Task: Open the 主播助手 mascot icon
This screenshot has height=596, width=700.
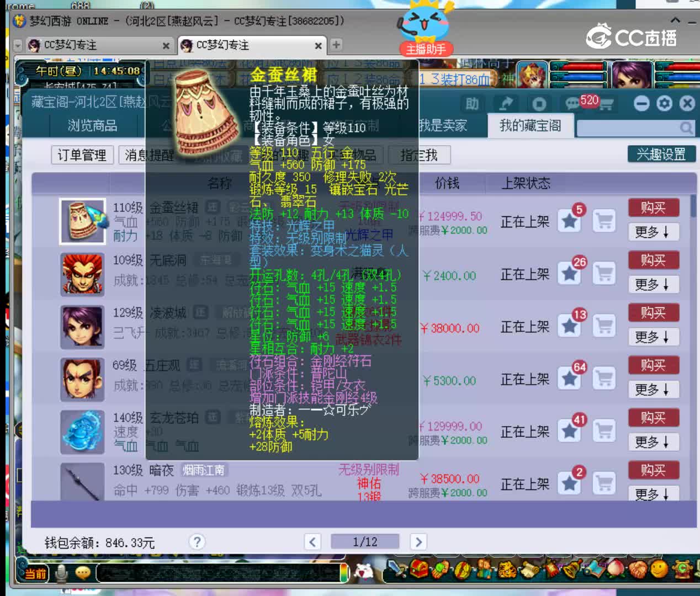Action: [426, 28]
